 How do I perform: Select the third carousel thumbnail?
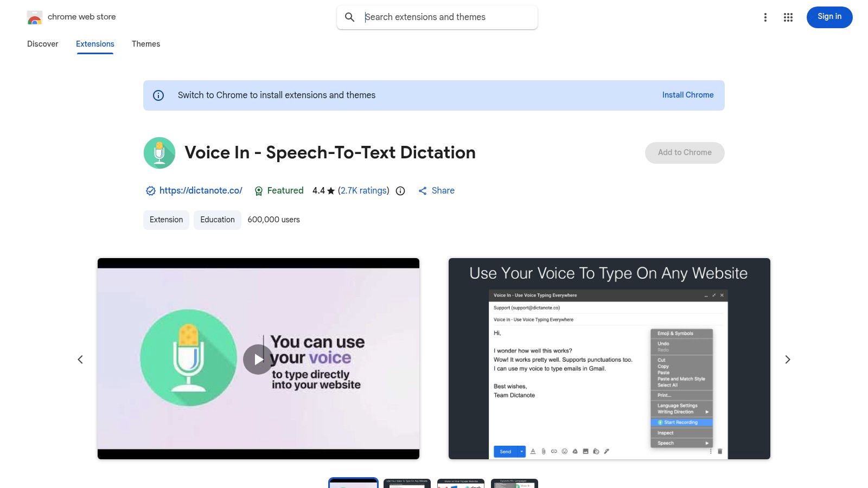[461, 483]
